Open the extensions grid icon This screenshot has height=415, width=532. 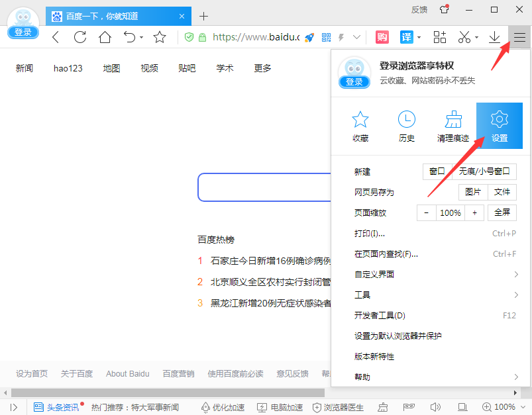point(440,37)
